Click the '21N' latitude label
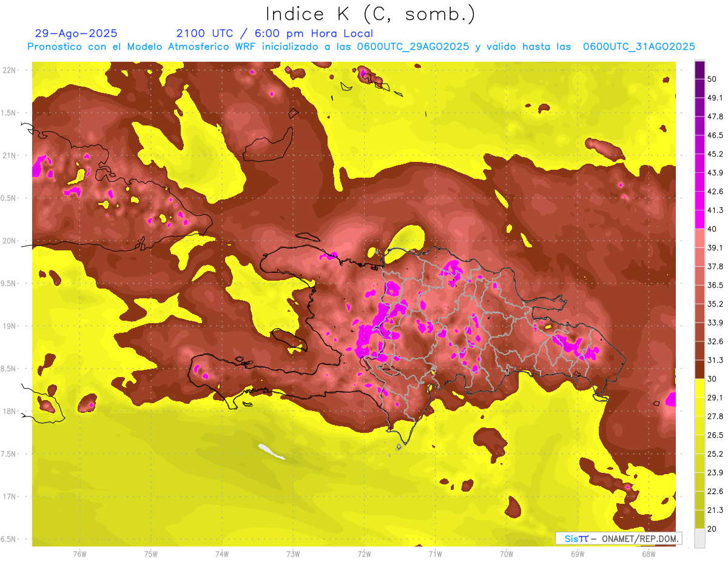The height and width of the screenshot is (562, 728). tap(9, 155)
